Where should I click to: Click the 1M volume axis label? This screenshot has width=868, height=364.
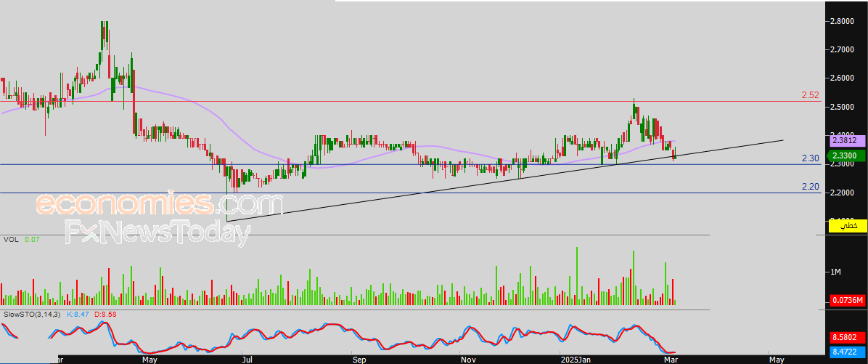click(x=837, y=272)
